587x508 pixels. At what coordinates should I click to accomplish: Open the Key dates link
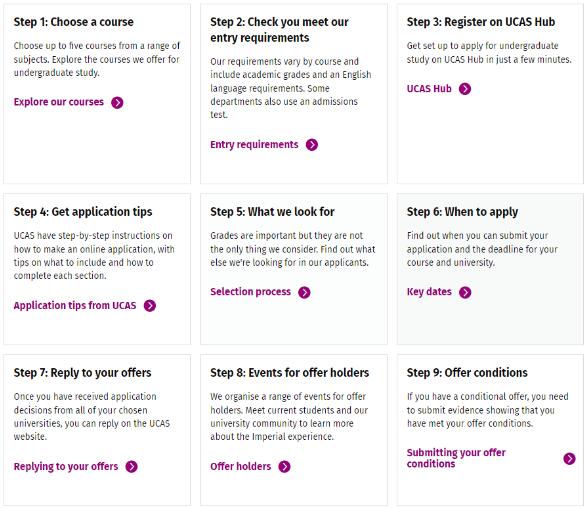[429, 292]
